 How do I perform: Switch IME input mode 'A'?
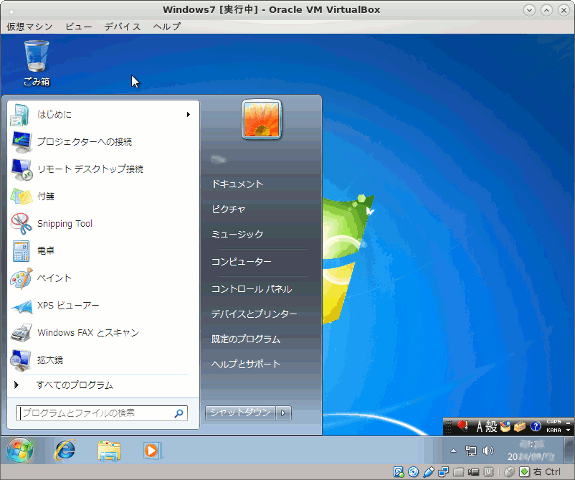click(479, 427)
